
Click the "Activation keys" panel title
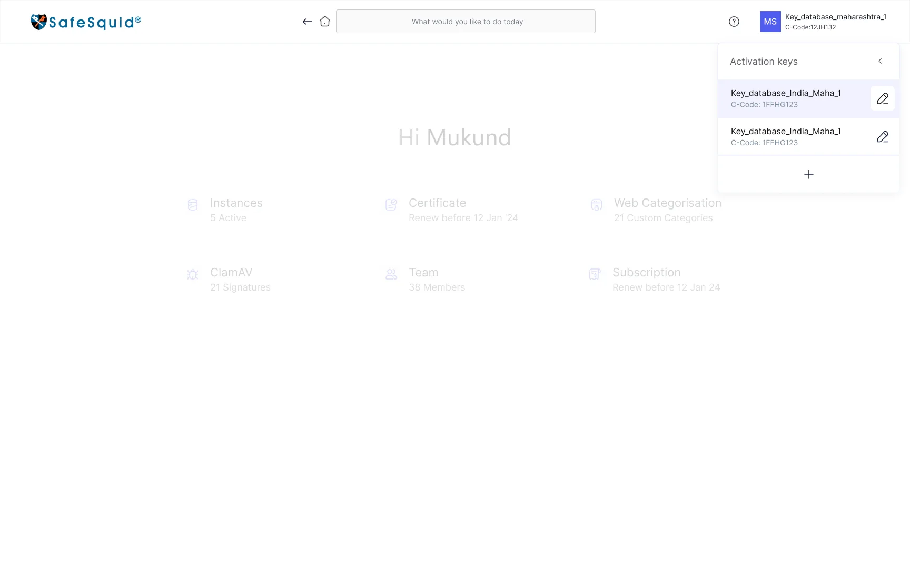click(x=764, y=62)
